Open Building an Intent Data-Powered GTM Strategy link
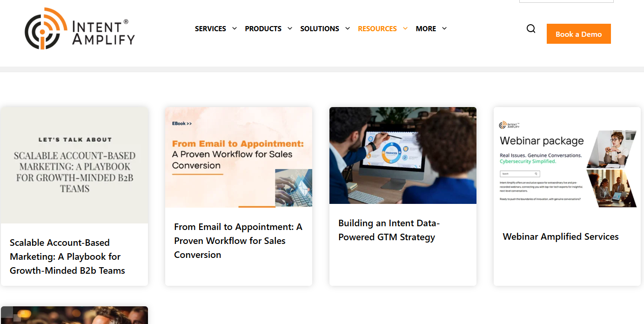This screenshot has height=324, width=644. click(389, 230)
